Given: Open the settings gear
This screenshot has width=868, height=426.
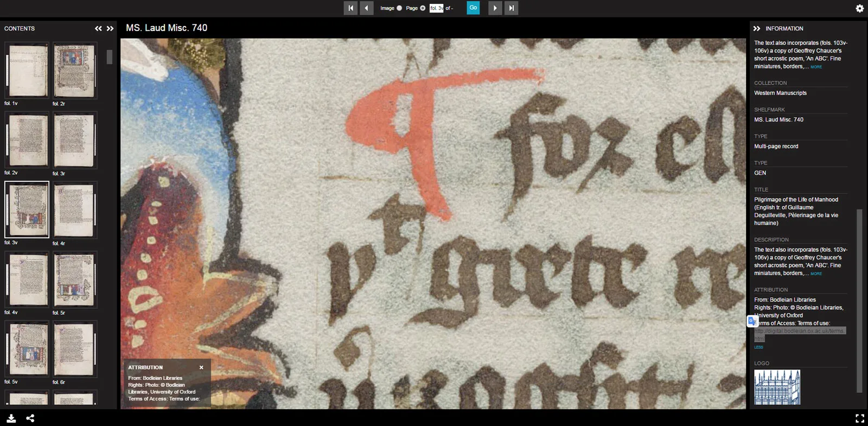Looking at the screenshot, I should (x=859, y=8).
